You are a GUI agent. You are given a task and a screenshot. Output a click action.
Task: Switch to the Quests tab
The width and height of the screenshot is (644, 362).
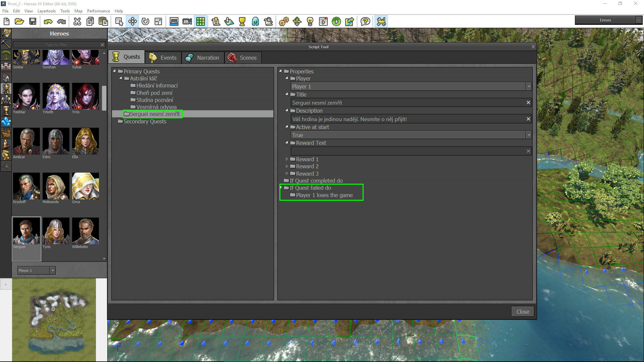pyautogui.click(x=126, y=57)
